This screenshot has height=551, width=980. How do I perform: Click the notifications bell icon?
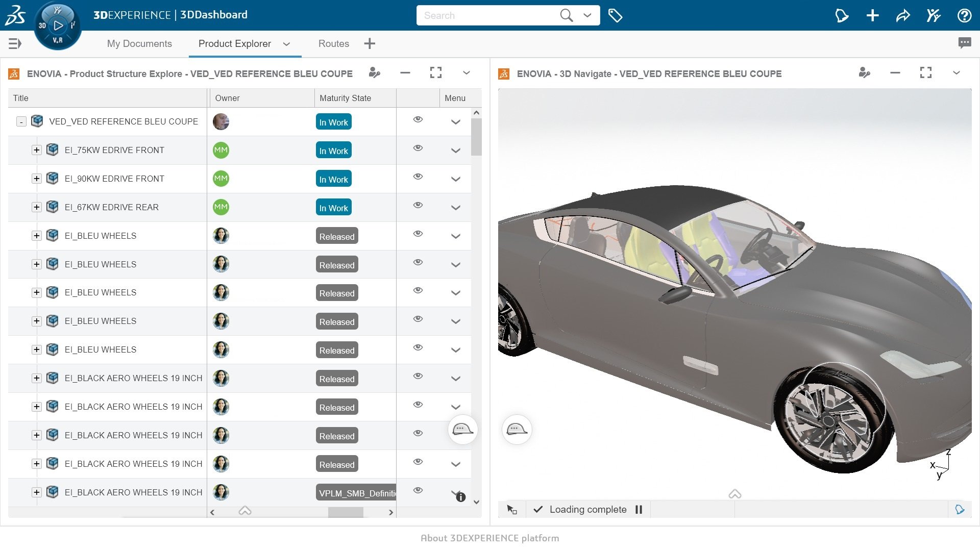click(x=842, y=15)
